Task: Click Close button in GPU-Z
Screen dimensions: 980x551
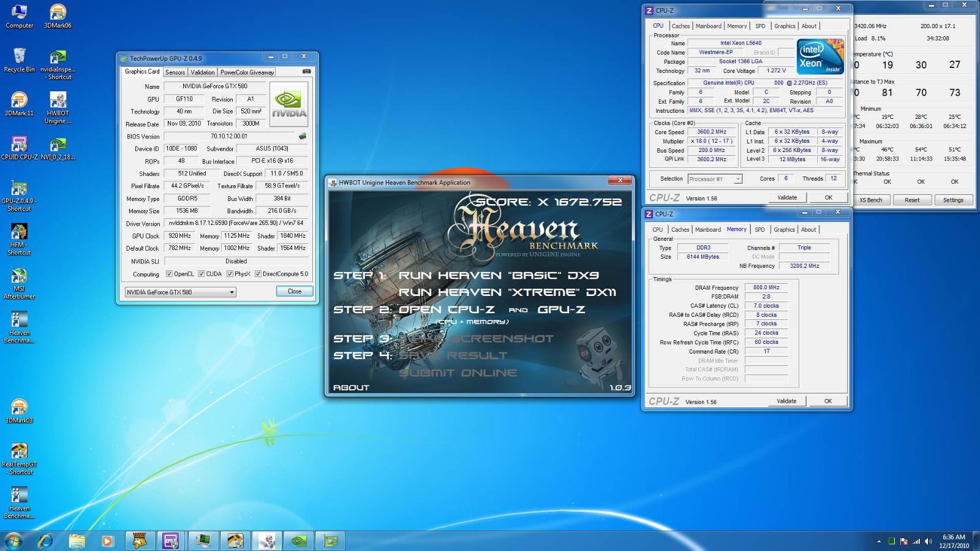Action: coord(295,291)
